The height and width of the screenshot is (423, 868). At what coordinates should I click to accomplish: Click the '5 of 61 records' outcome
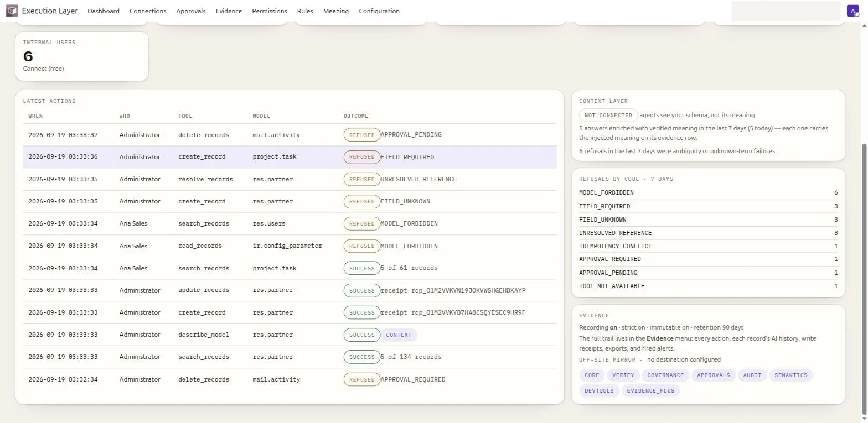pyautogui.click(x=409, y=268)
